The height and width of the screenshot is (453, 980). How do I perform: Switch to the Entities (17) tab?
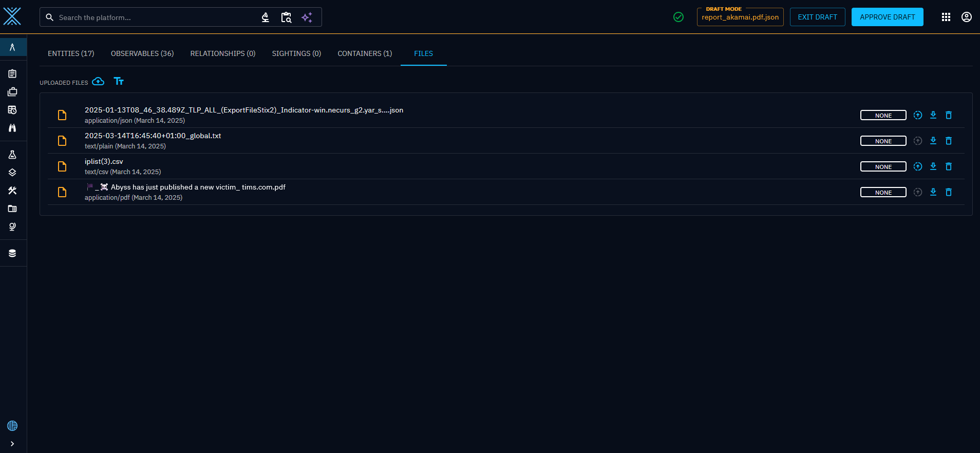tap(71, 53)
